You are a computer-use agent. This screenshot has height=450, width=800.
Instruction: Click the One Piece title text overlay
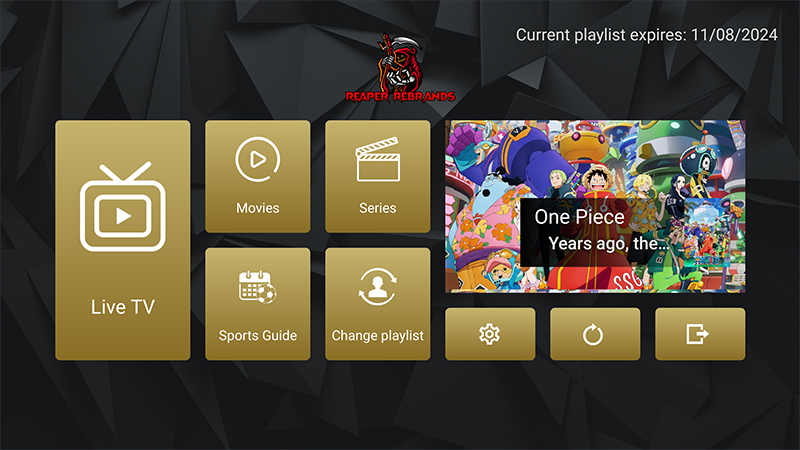tap(580, 217)
